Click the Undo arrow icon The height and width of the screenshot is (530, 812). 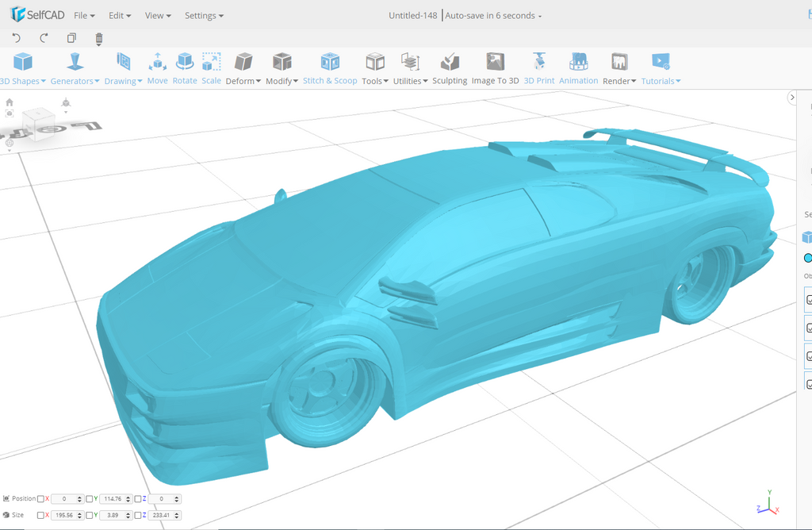tap(17, 38)
